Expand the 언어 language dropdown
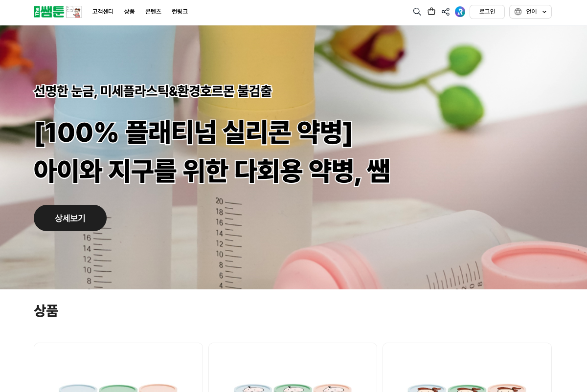587x392 pixels. coord(530,12)
